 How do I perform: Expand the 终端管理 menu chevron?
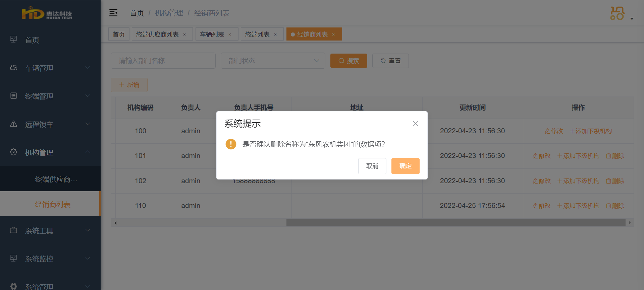88,96
